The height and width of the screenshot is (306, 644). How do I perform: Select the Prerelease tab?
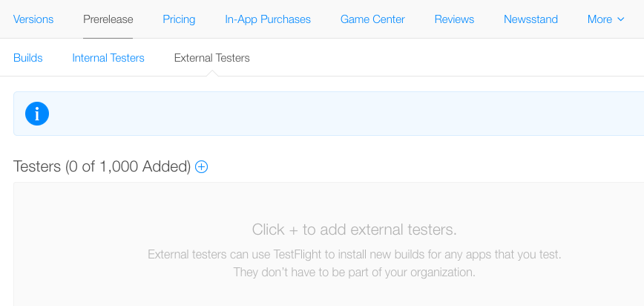click(108, 19)
